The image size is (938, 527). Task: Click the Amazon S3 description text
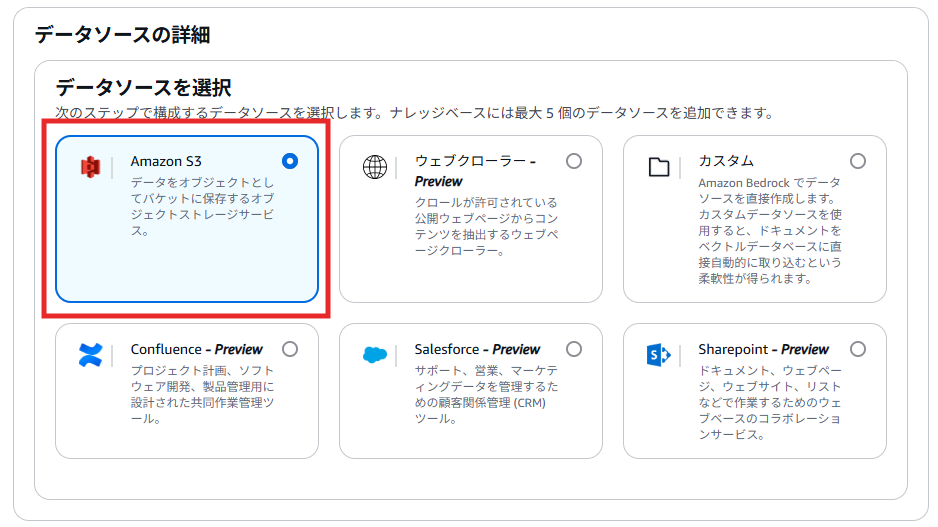click(202, 206)
